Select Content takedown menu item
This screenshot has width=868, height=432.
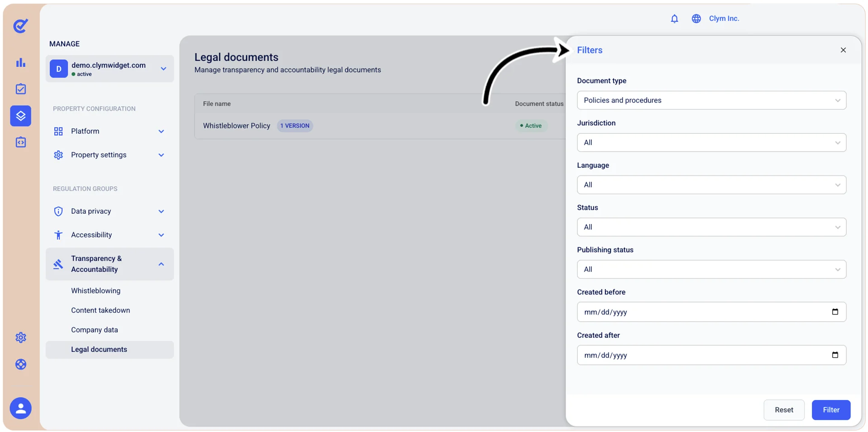pos(101,310)
